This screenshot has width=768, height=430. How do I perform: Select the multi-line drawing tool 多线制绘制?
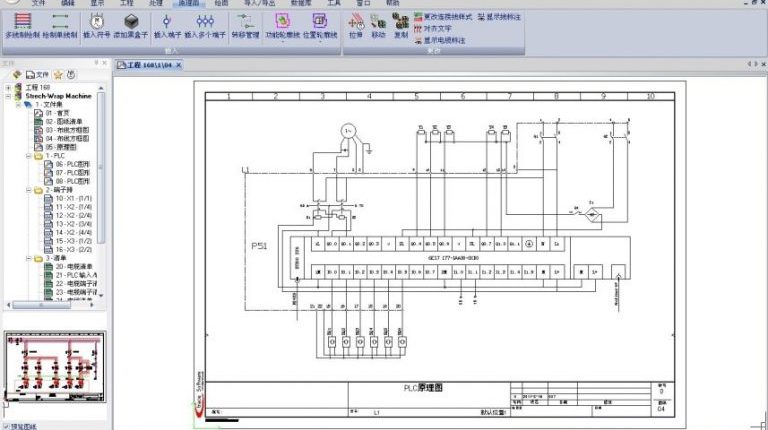pos(22,25)
